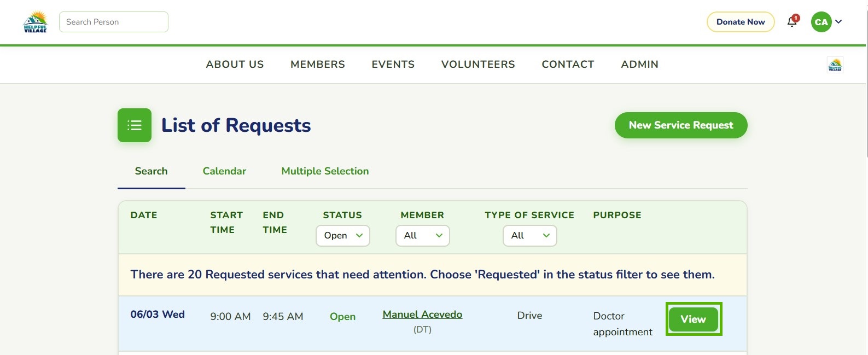Open the Volunteers menu
The width and height of the screenshot is (868, 355).
(478, 65)
